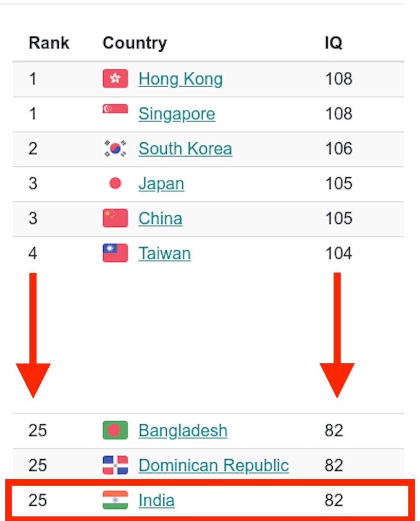
Task: Click the South Korea flag icon
Action: click(x=115, y=149)
